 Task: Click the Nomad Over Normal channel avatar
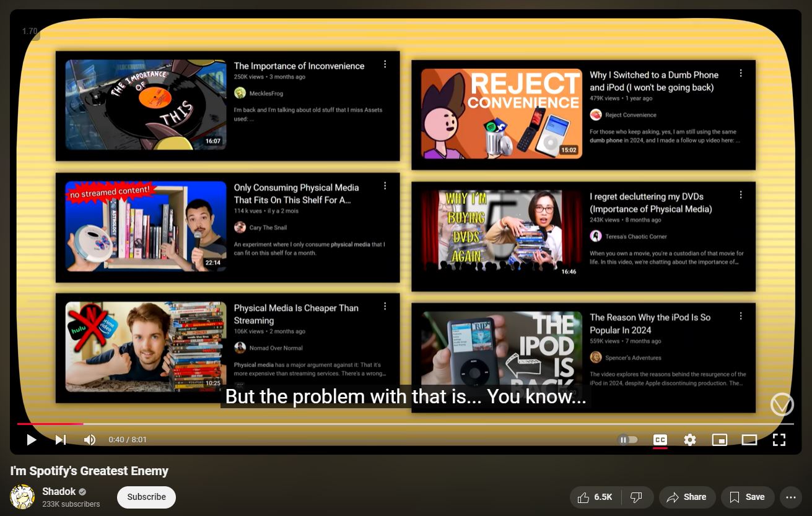coord(240,348)
